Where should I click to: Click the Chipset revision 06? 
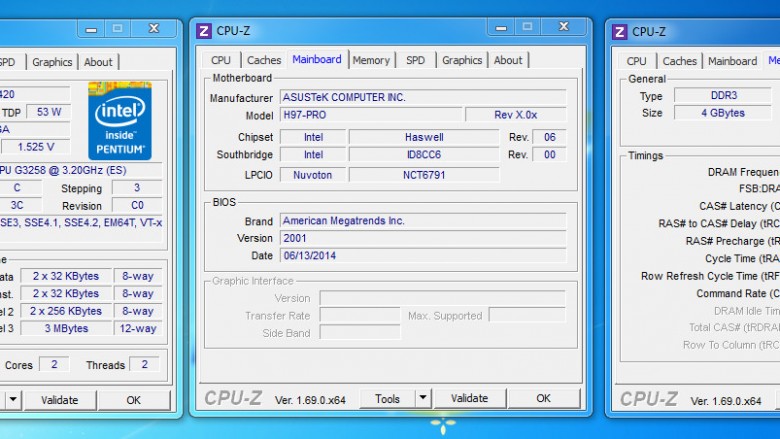pos(549,137)
